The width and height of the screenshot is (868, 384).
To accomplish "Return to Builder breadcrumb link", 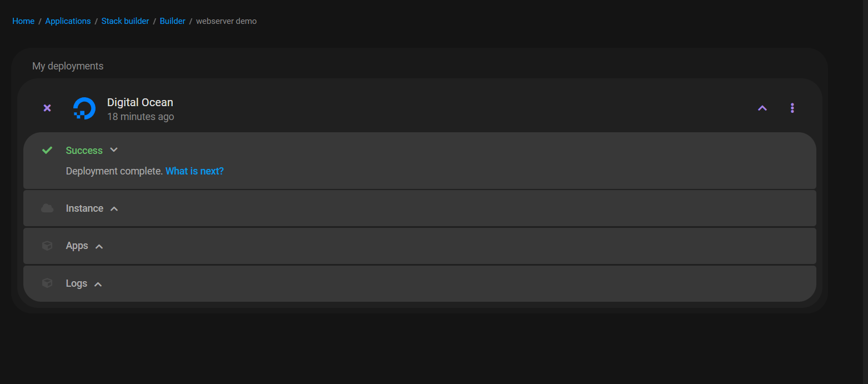I will 172,21.
